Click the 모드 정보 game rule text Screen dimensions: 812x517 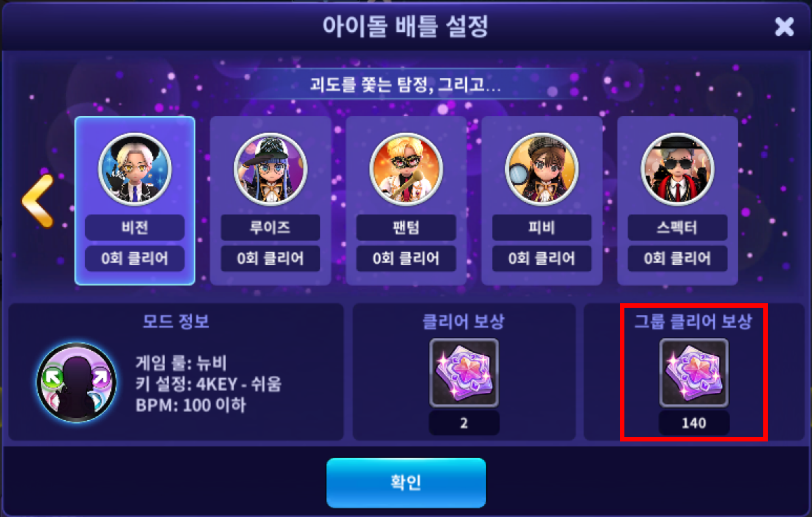point(181,363)
